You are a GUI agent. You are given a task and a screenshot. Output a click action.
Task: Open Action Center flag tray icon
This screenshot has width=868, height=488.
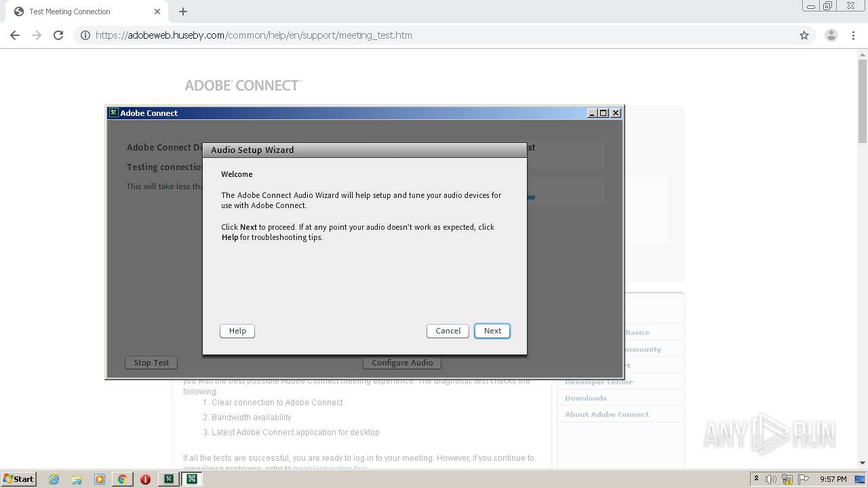[803, 479]
